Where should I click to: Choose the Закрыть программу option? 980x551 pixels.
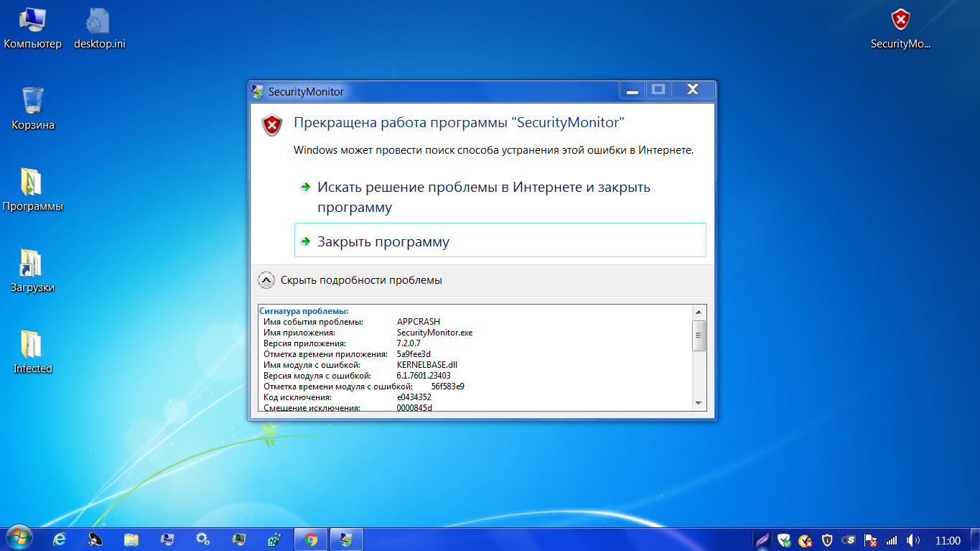point(500,240)
